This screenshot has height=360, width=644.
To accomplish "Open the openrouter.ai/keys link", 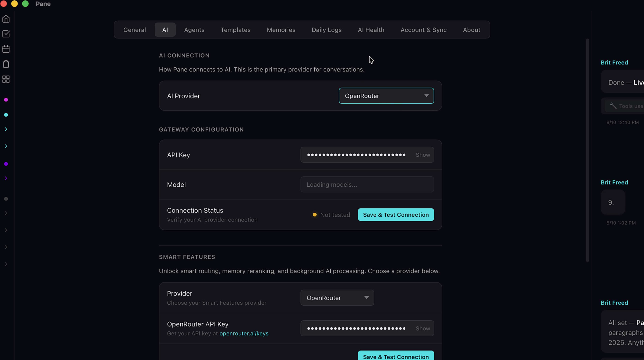I will pyautogui.click(x=244, y=333).
